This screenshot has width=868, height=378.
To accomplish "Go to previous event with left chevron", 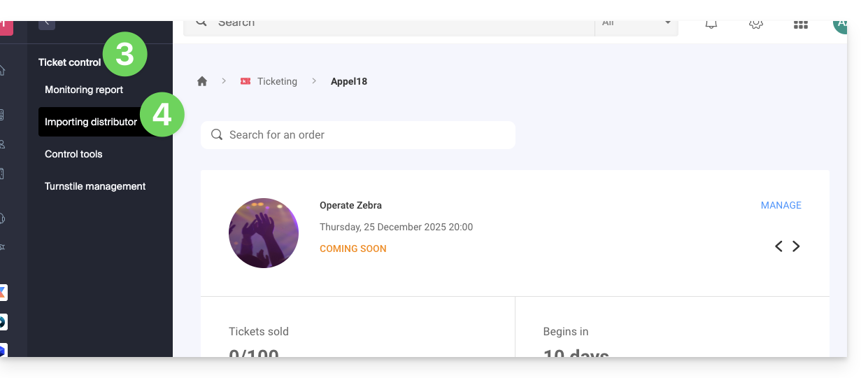I will (778, 246).
